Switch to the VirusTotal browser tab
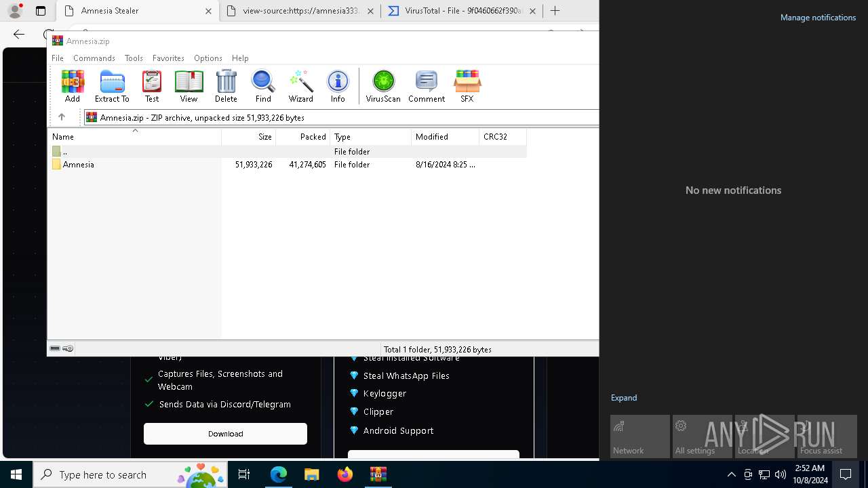868x488 pixels. (x=461, y=11)
